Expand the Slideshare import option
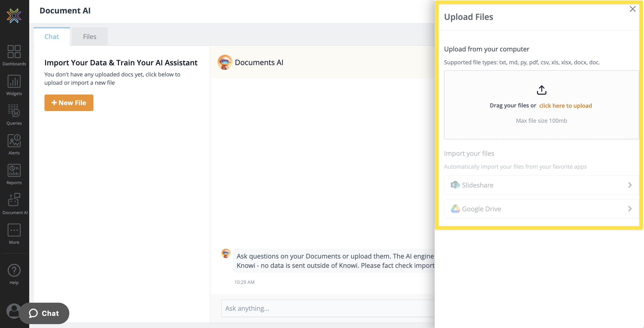644x328 pixels. point(541,185)
